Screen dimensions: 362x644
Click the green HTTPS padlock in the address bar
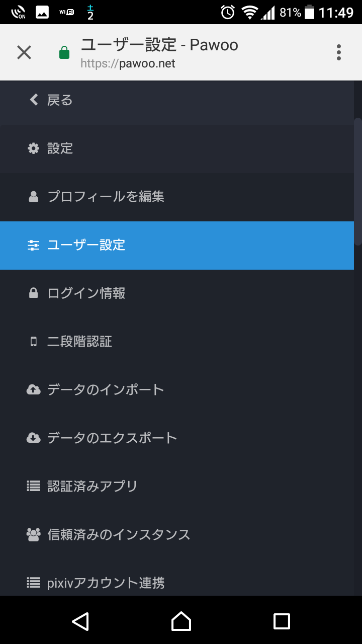(64, 52)
